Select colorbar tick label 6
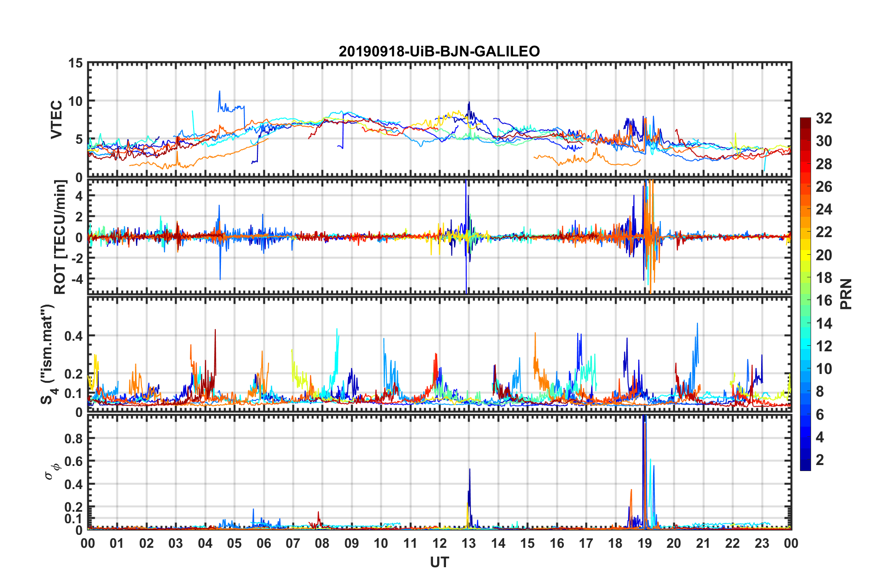This screenshot has height=588, width=879. tap(820, 415)
